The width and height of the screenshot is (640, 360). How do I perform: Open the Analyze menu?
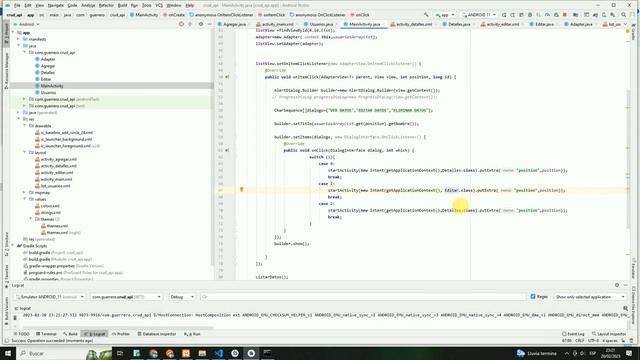tap(88, 5)
